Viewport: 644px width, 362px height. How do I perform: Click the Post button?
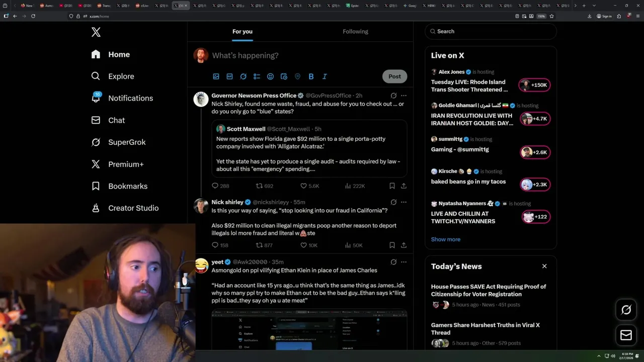[394, 76]
